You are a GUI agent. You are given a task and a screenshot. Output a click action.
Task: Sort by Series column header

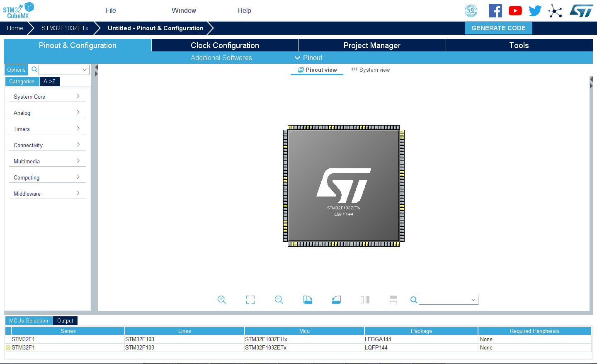click(x=68, y=331)
